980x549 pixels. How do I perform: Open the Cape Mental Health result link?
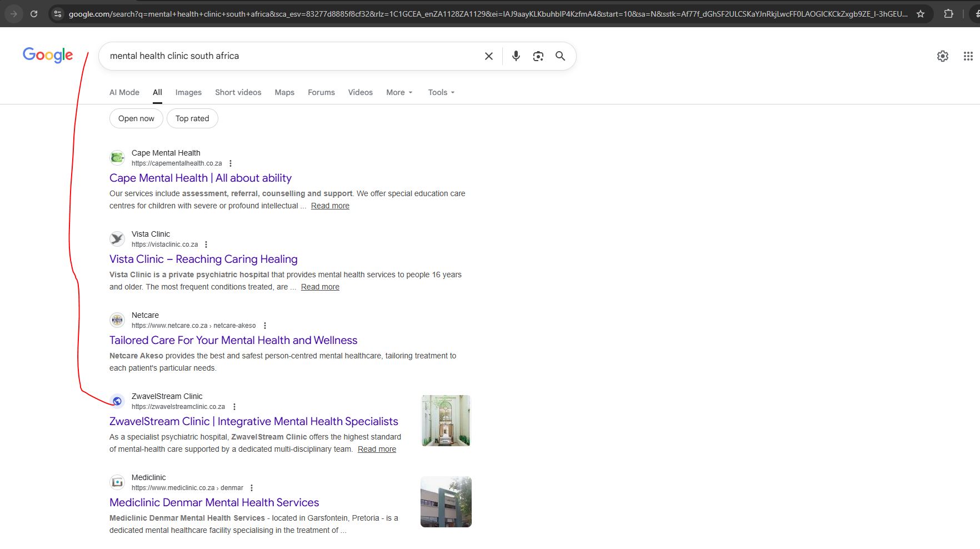(200, 178)
